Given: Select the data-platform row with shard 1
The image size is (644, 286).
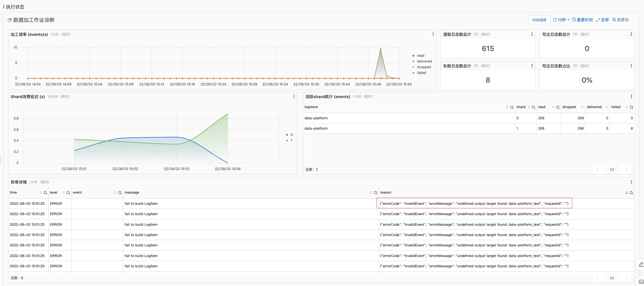Looking at the screenshot, I should pos(469,129).
